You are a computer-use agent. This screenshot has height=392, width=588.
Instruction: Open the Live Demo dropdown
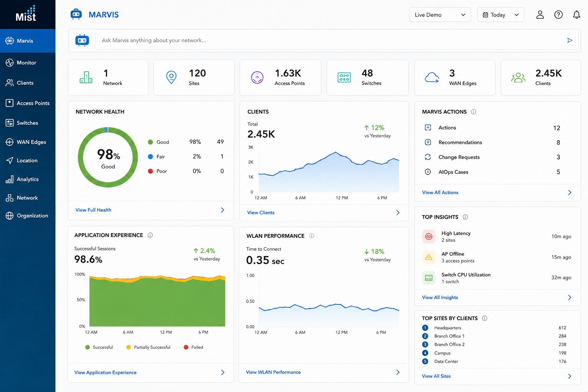tap(440, 15)
